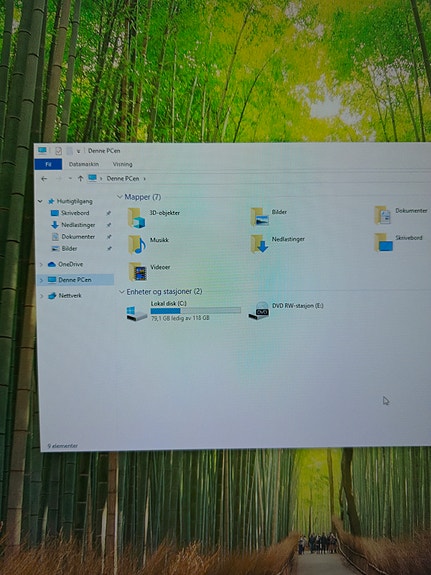Select the Lokal disk (C:) drive icon
431x575 pixels.
click(x=136, y=313)
